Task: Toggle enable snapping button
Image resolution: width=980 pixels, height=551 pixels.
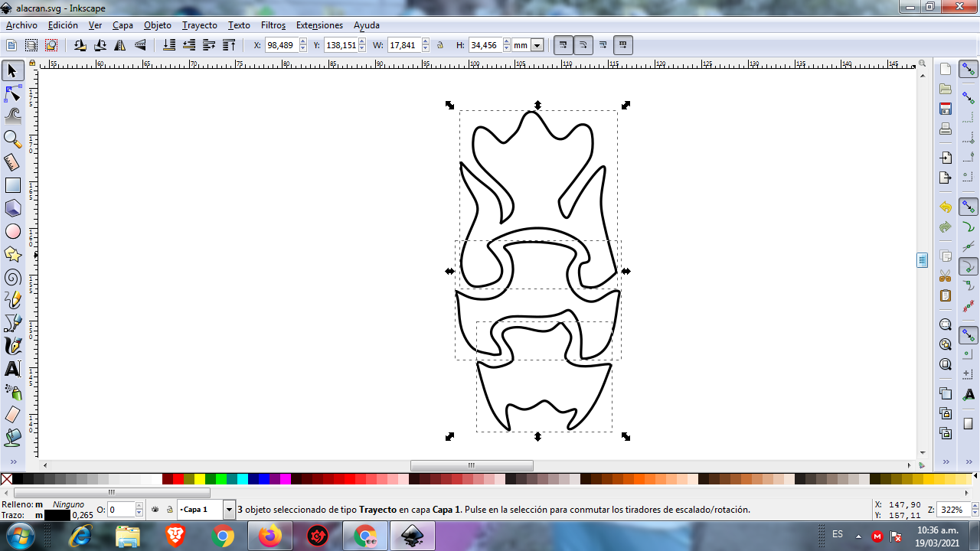Action: pyautogui.click(x=969, y=70)
